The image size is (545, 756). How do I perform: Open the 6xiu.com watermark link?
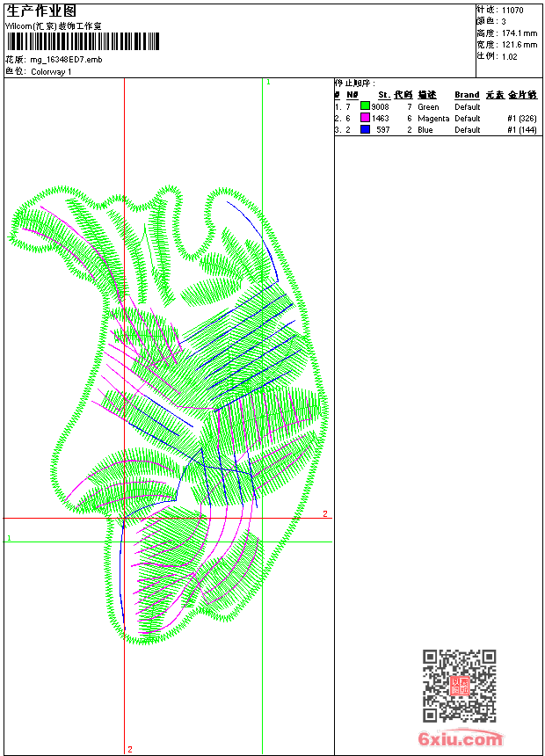click(x=461, y=739)
